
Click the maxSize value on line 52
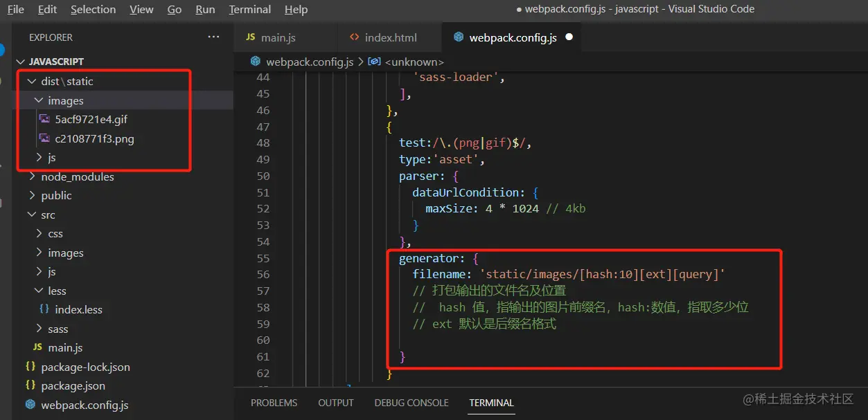512,209
